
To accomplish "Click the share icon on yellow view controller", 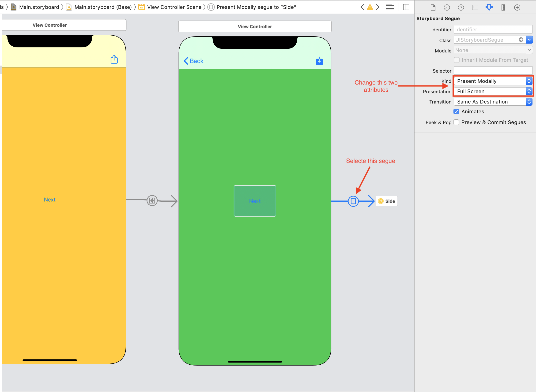I will [114, 59].
